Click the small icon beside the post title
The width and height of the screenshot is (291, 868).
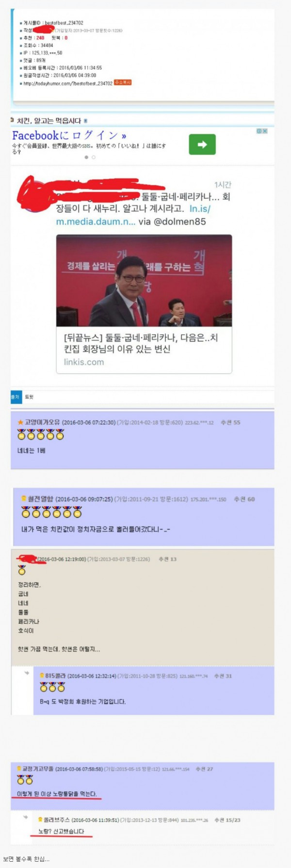tap(86, 121)
